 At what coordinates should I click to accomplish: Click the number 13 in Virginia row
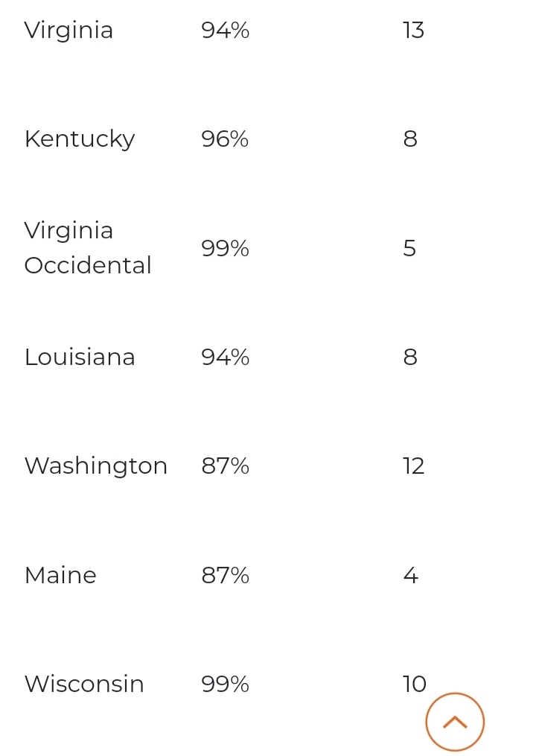click(414, 31)
